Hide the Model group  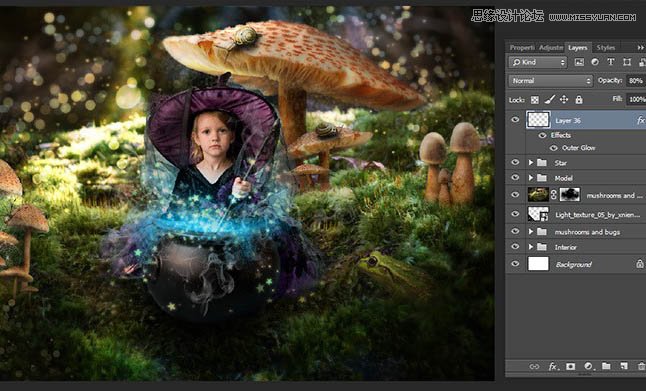(515, 178)
